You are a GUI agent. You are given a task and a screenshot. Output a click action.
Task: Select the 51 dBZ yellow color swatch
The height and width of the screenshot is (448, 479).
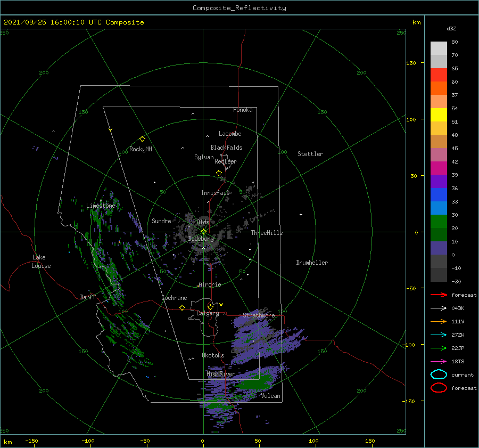tap(439, 115)
